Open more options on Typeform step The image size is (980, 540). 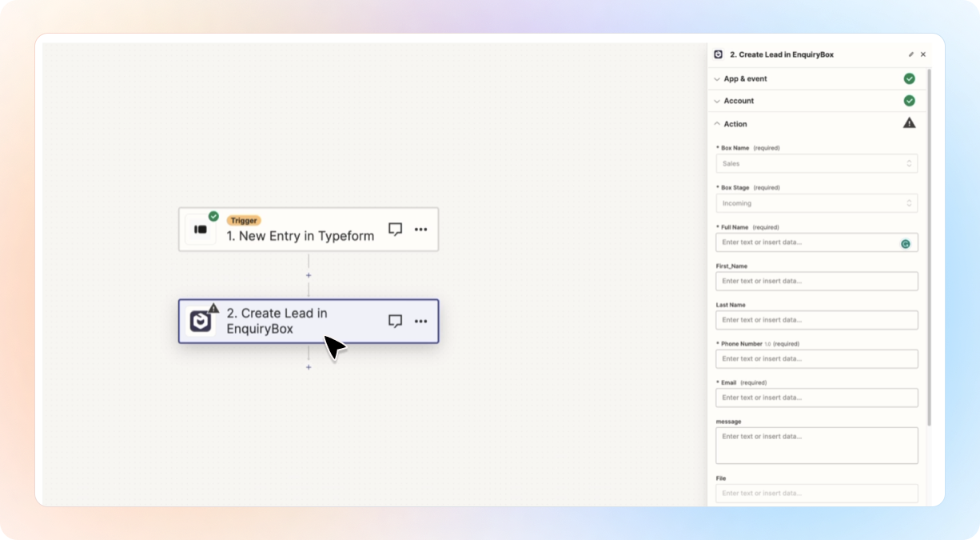click(x=420, y=230)
